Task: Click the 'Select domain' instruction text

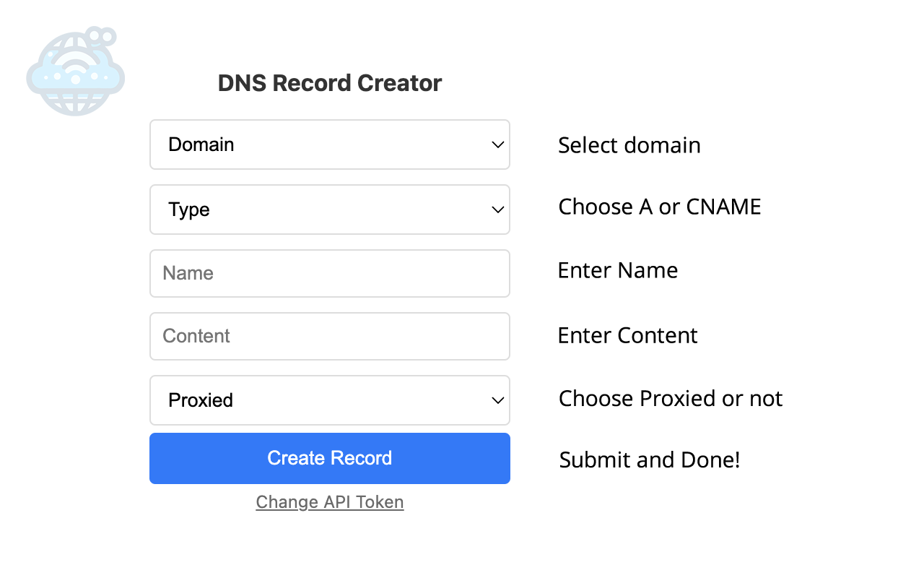Action: click(x=629, y=145)
